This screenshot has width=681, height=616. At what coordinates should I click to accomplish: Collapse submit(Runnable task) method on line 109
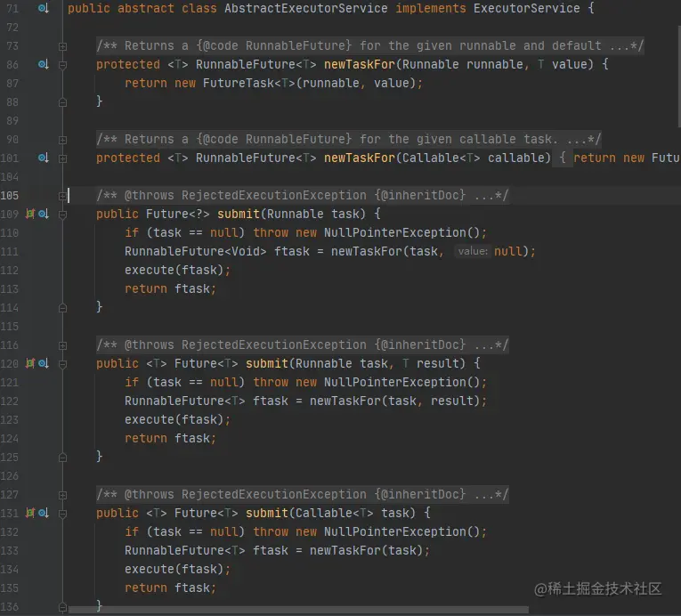coord(62,215)
